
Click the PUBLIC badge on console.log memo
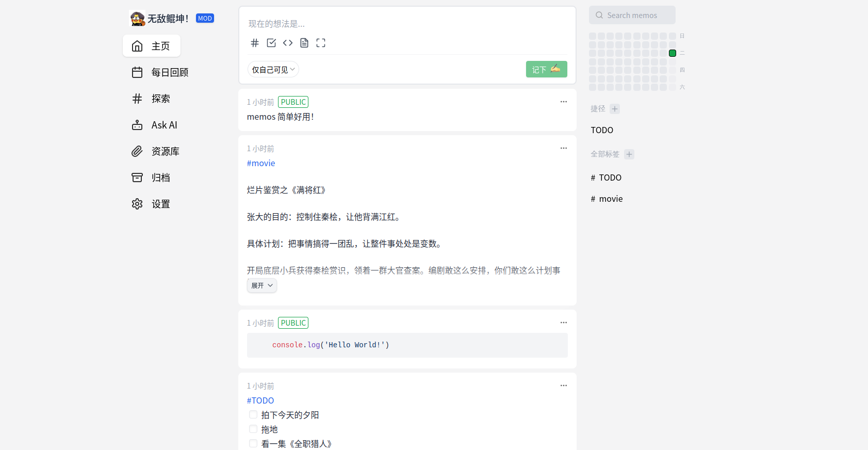(x=293, y=323)
